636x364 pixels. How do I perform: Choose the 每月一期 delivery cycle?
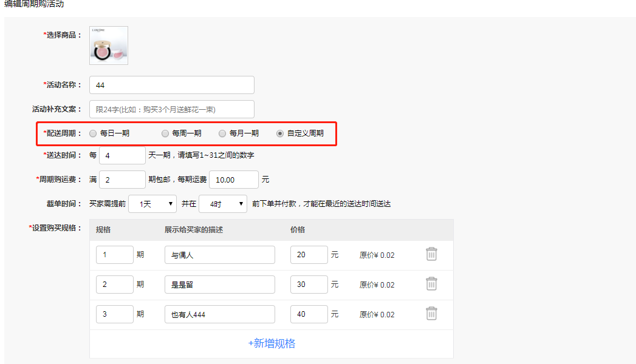(222, 133)
